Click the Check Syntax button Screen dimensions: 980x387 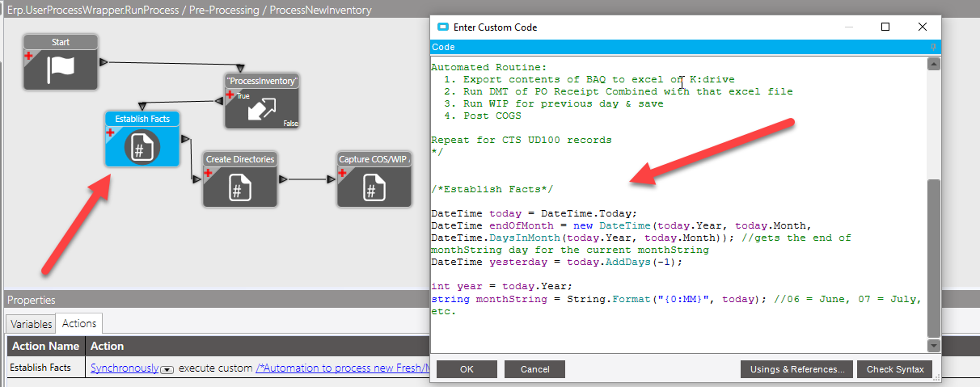click(895, 369)
